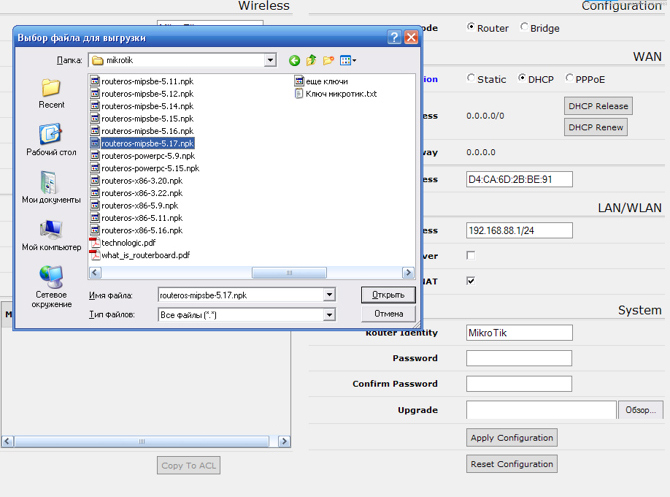The height and width of the screenshot is (497, 670).
Task: Choose the PPPoE address acquisition option
Action: click(570, 78)
